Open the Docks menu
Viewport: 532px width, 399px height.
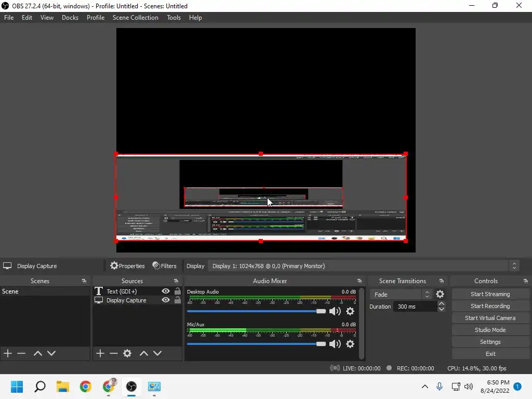pyautogui.click(x=70, y=18)
